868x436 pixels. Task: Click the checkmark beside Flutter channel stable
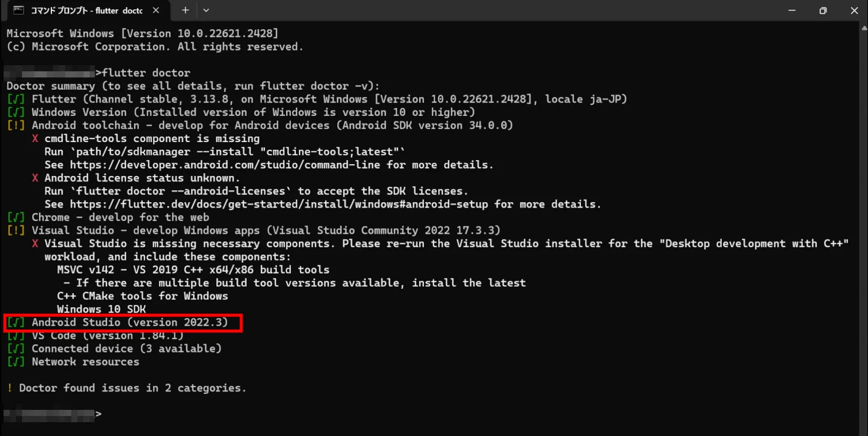tap(16, 99)
